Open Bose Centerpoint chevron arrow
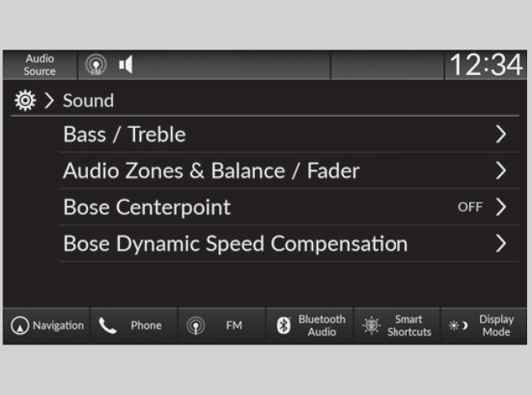The height and width of the screenshot is (395, 532). tap(501, 207)
